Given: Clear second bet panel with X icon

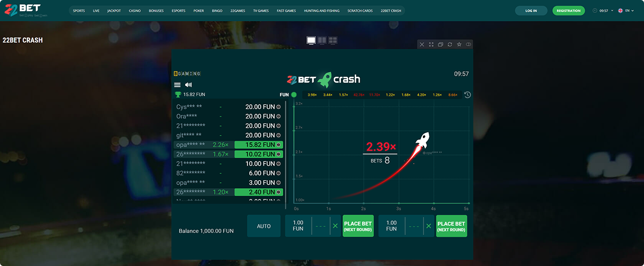Looking at the screenshot, I should pos(429,226).
